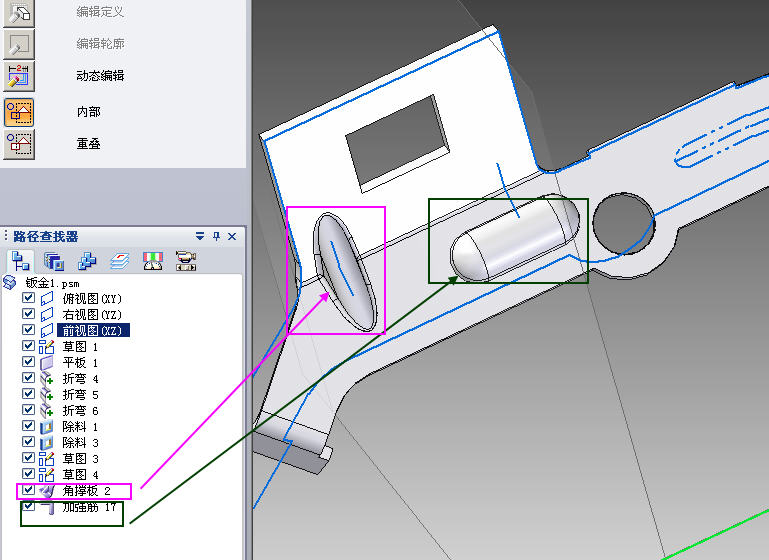Screen dimensions: 769x560
Task: Click the 草图 1 sketch icon
Action: (x=47, y=347)
